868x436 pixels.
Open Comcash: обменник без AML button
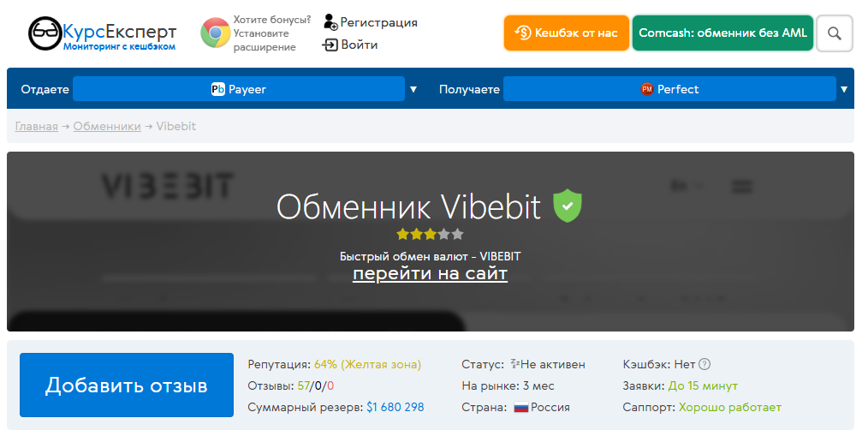click(x=722, y=33)
